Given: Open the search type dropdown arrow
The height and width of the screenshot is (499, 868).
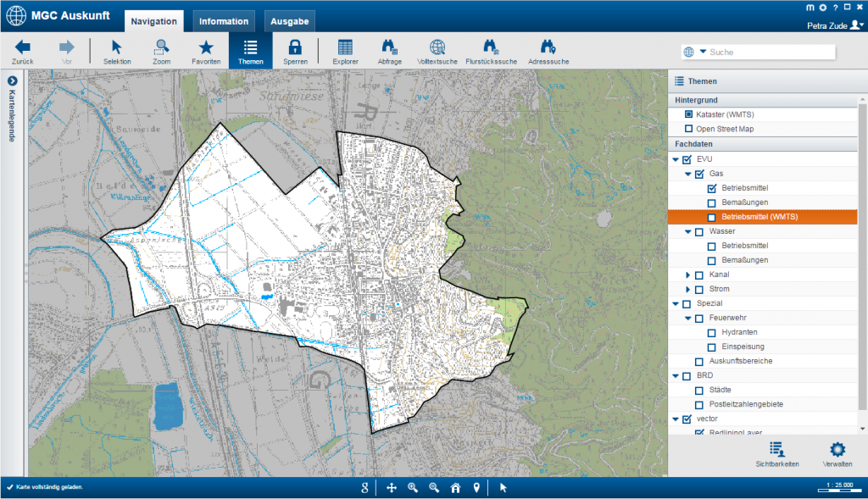Looking at the screenshot, I should point(703,53).
